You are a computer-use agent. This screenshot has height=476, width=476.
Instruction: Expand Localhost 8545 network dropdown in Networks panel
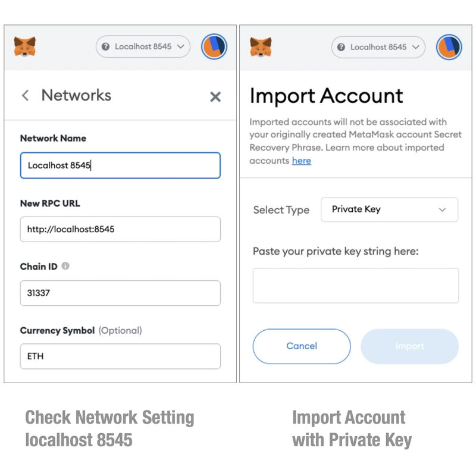pyautogui.click(x=143, y=46)
